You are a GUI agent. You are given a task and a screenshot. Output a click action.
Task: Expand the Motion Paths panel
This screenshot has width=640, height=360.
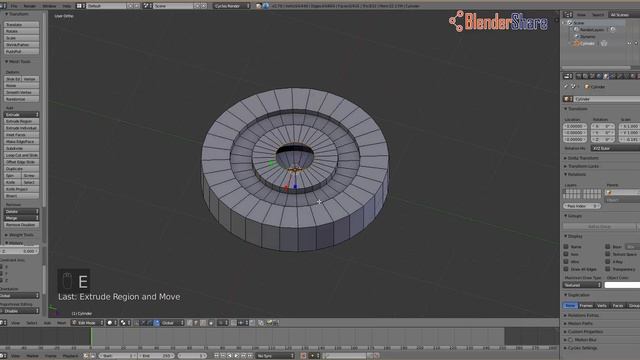(x=580, y=323)
